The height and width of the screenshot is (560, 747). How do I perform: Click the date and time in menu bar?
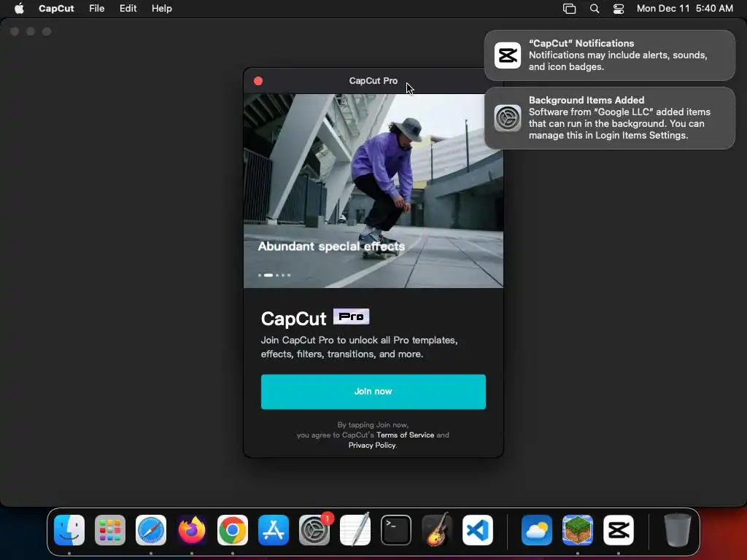[x=684, y=9]
